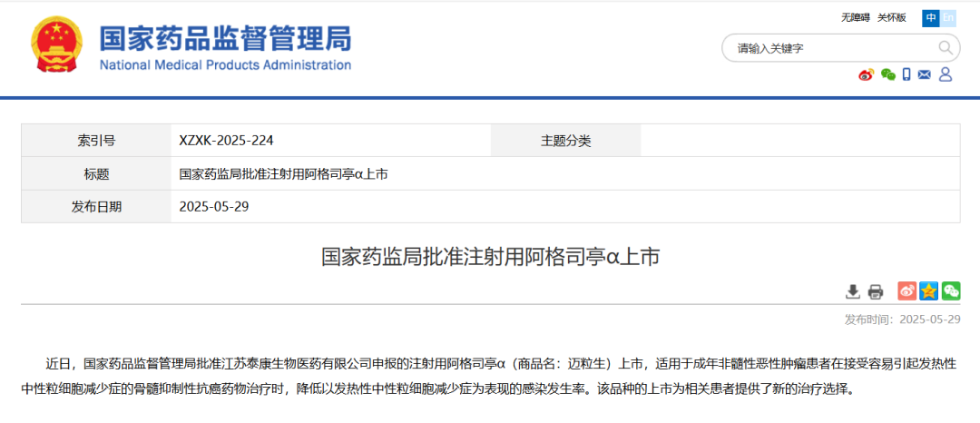Click the national emblem logo
The width and height of the screenshot is (980, 423).
pyautogui.click(x=57, y=45)
